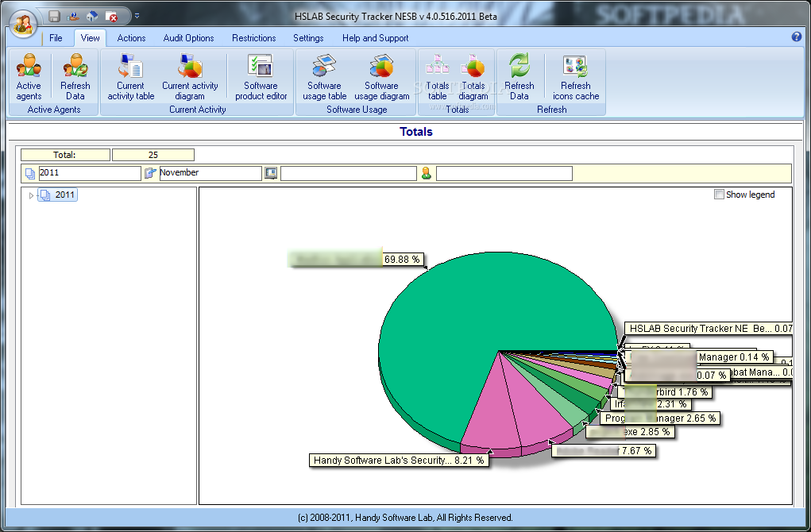Show the Current activity diagram
This screenshot has height=532, width=811.
pos(190,77)
